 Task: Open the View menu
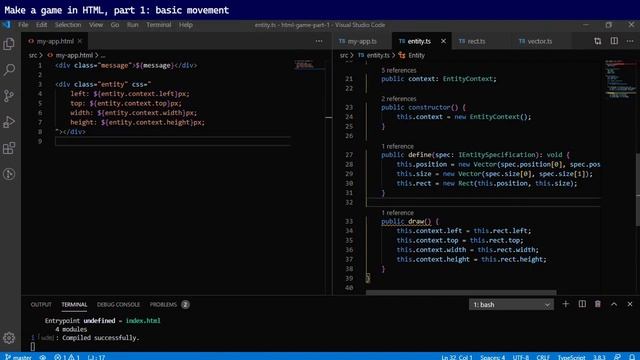click(96, 25)
